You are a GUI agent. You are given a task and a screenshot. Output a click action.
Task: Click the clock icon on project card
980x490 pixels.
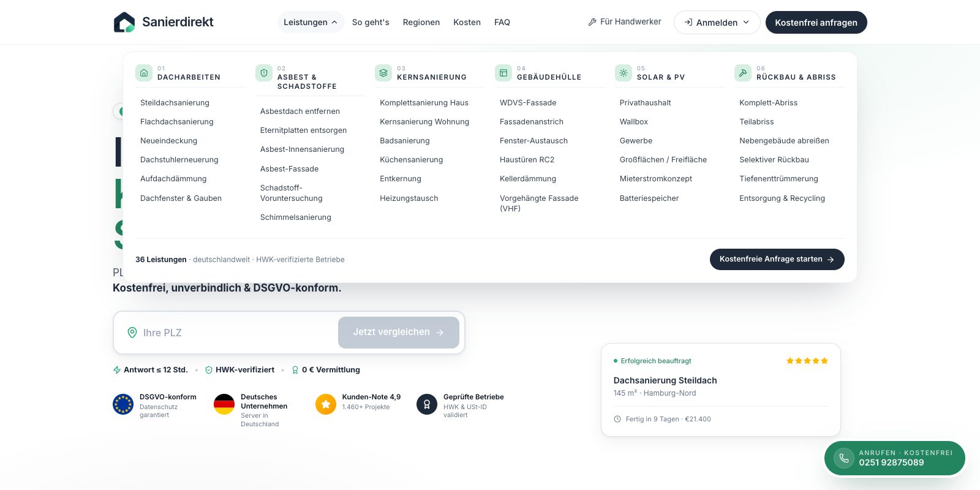point(617,419)
